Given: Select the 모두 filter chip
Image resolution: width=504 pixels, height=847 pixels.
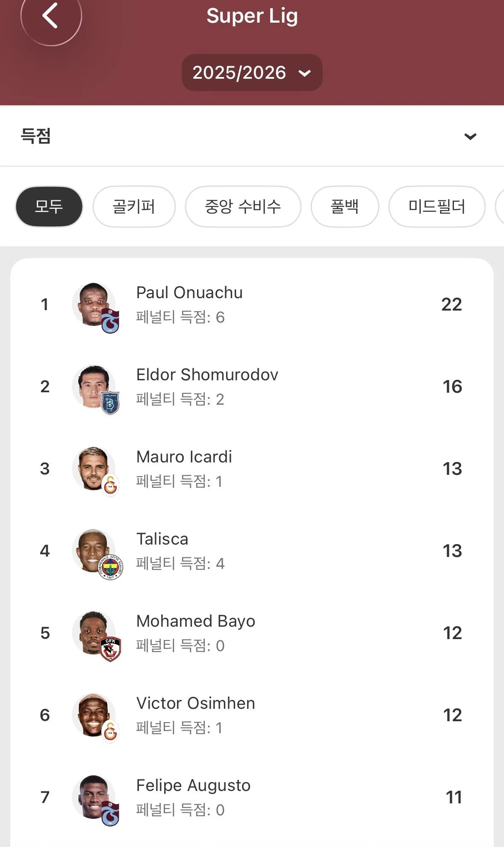Looking at the screenshot, I should click(x=49, y=207).
